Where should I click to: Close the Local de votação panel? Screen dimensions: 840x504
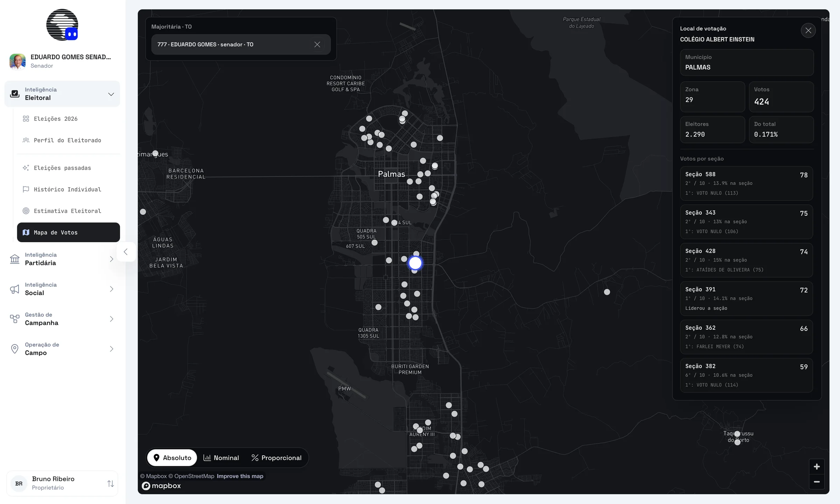pos(808,30)
